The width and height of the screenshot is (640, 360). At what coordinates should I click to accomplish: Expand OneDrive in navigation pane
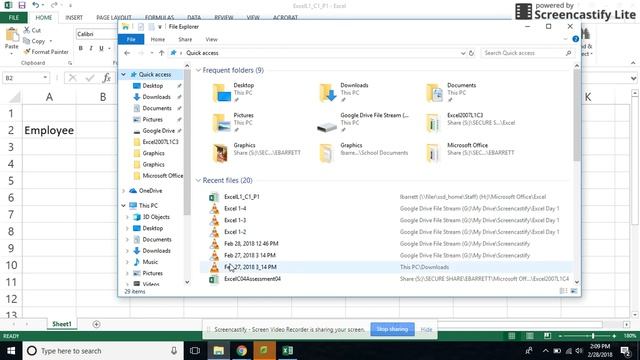pos(124,191)
